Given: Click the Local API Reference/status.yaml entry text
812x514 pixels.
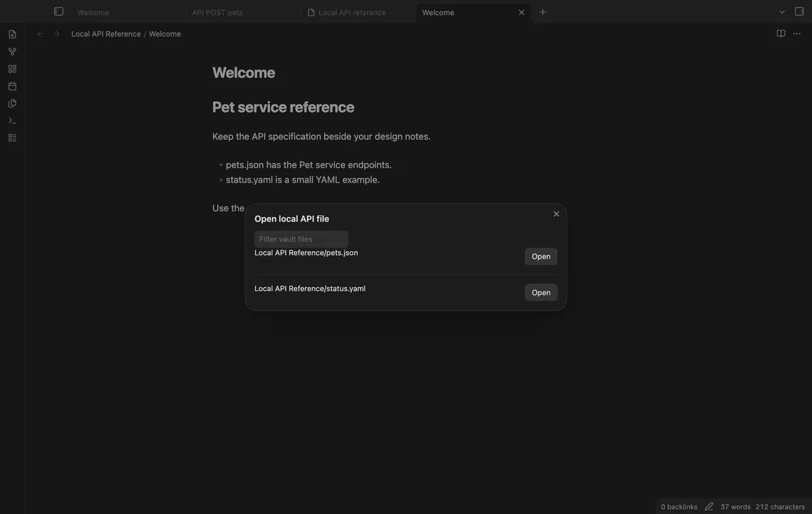Looking at the screenshot, I should 310,289.
